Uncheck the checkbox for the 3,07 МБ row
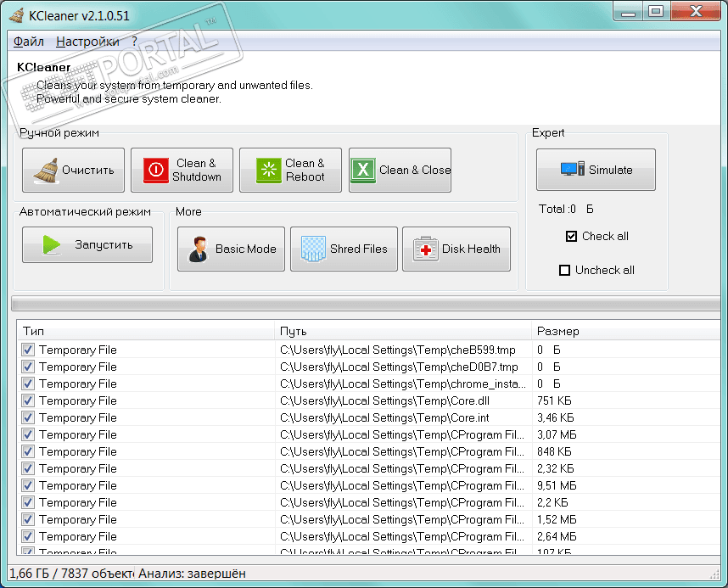Screen dimensions: 728x588 click(x=28, y=434)
